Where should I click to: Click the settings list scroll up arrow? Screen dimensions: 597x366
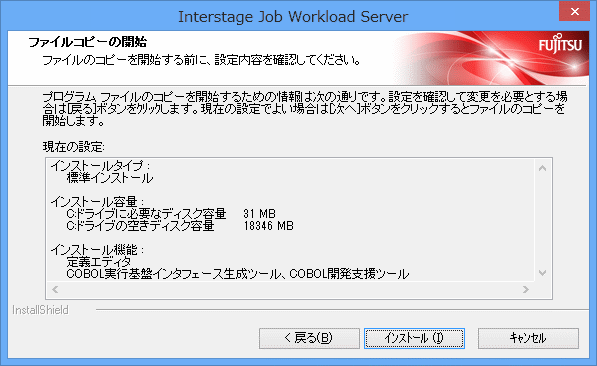coord(543,168)
